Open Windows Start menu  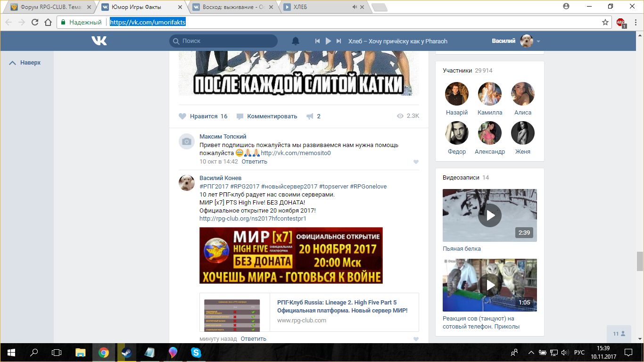click(11, 352)
